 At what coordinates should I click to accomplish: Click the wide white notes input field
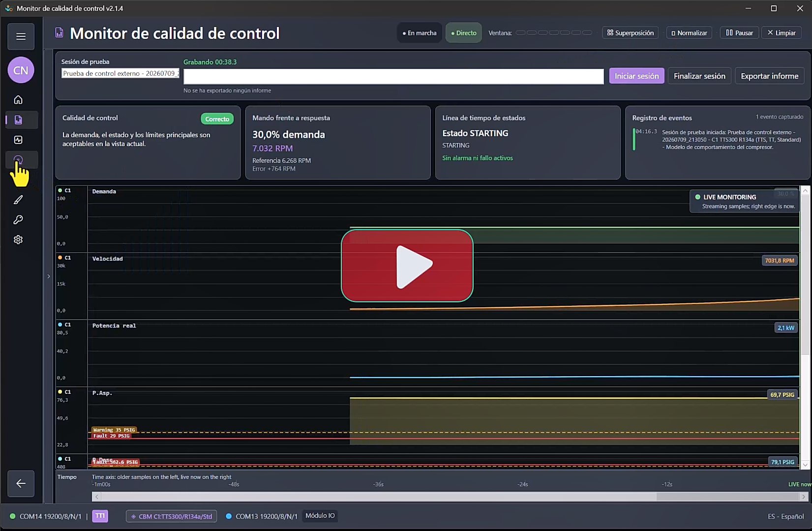pyautogui.click(x=393, y=76)
